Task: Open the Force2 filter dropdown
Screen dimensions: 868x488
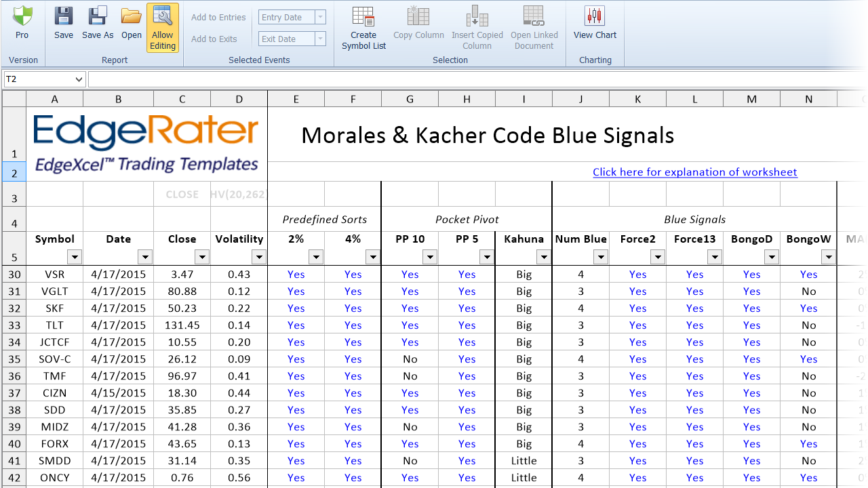Action: click(658, 257)
